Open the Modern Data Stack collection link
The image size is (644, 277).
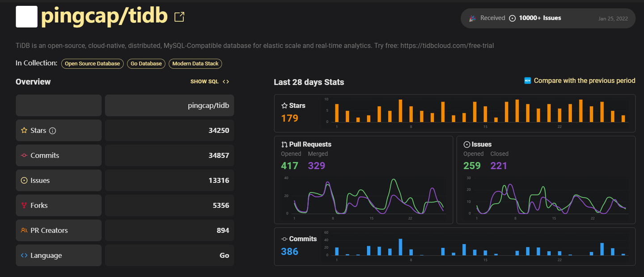(x=195, y=64)
